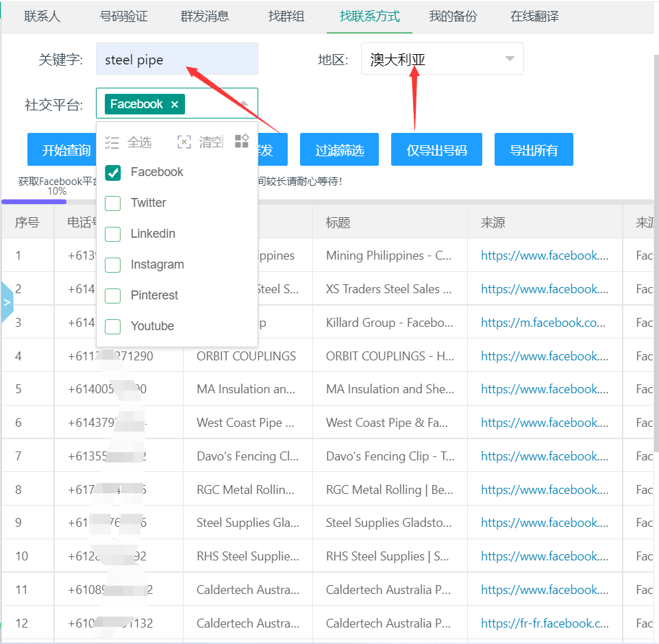Collapse the social platform dropdown arrow
The height and width of the screenshot is (644, 659).
pyautogui.click(x=245, y=104)
